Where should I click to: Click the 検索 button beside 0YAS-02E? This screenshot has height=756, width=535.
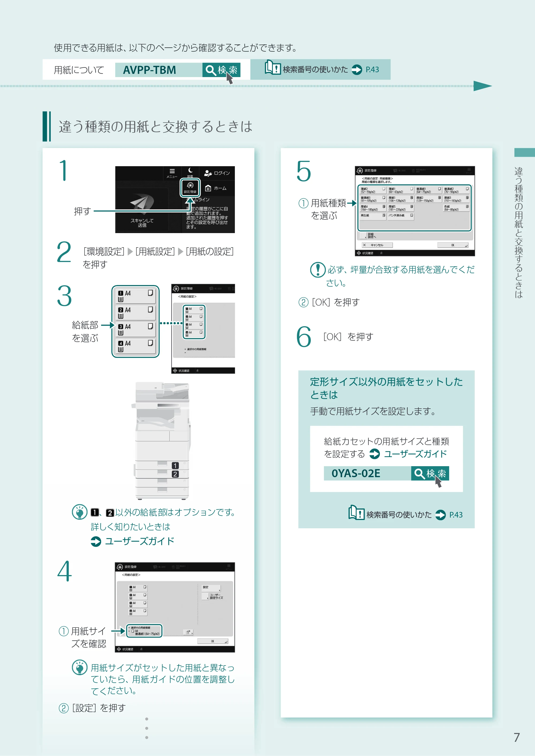point(430,473)
